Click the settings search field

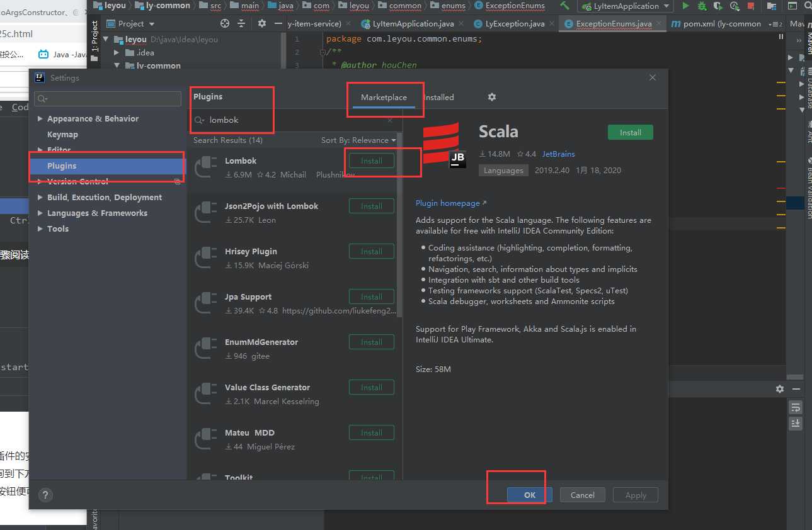click(108, 98)
